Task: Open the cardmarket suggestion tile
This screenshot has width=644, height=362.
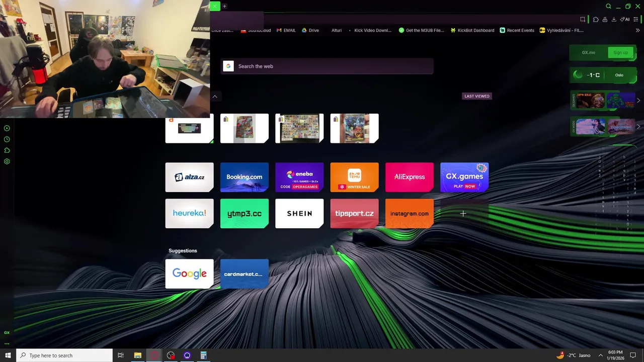Action: click(x=244, y=274)
